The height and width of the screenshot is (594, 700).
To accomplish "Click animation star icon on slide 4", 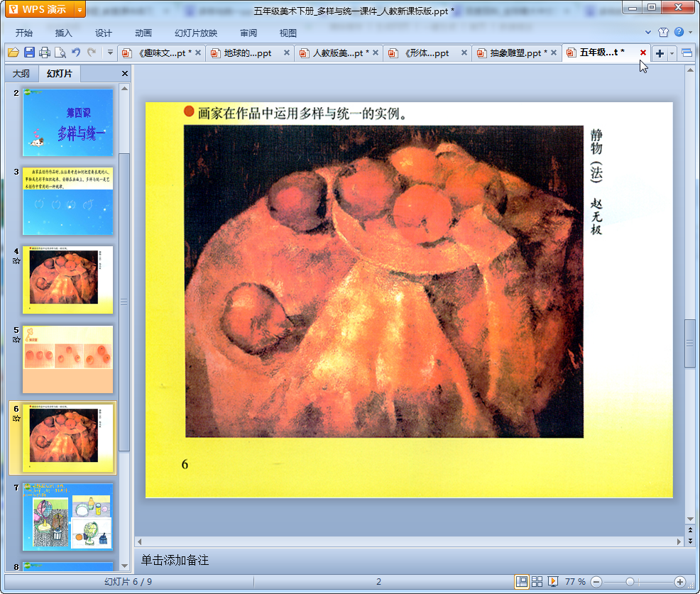I will (x=16, y=261).
